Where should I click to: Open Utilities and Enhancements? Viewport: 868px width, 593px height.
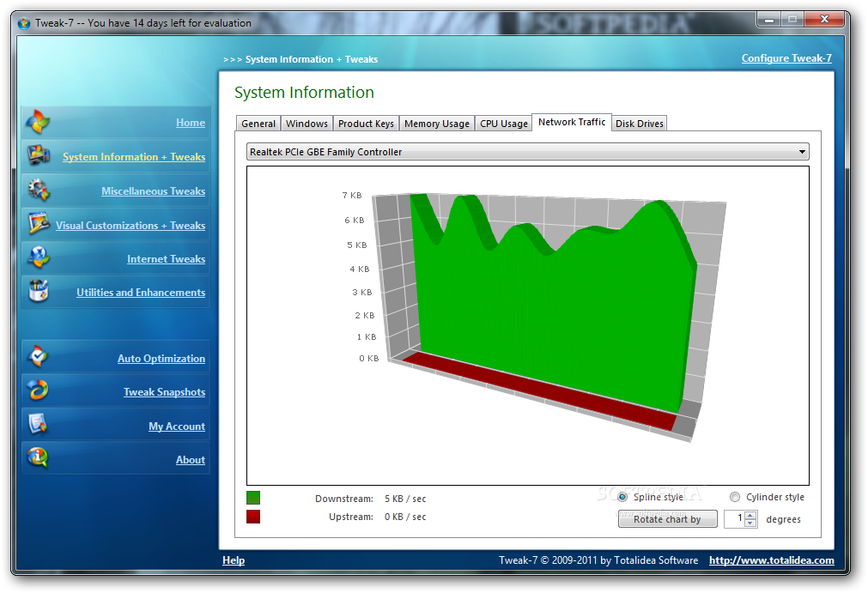tap(141, 293)
